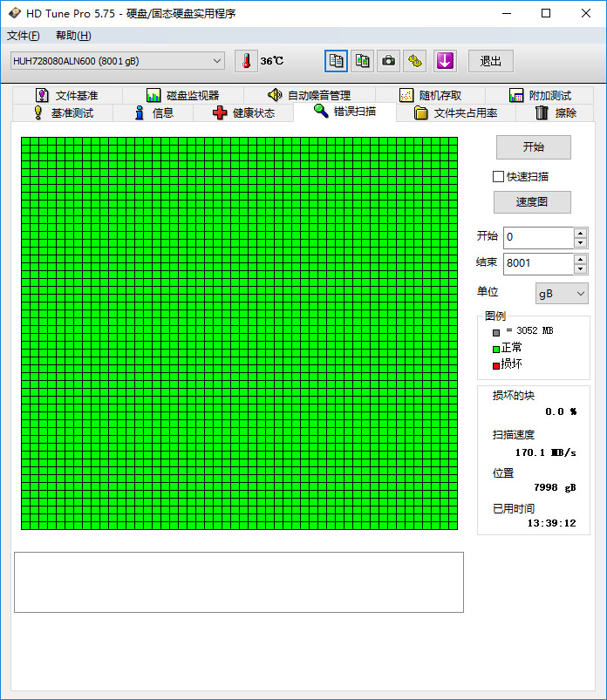Viewport: 607px width, 700px height.
Task: Click the speaker icon for noise management
Action: 275,95
